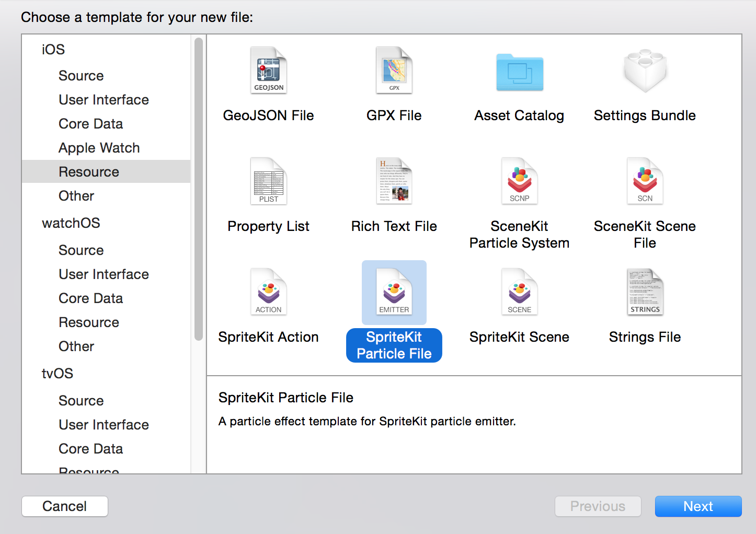Select Source under tvOS

(x=81, y=401)
